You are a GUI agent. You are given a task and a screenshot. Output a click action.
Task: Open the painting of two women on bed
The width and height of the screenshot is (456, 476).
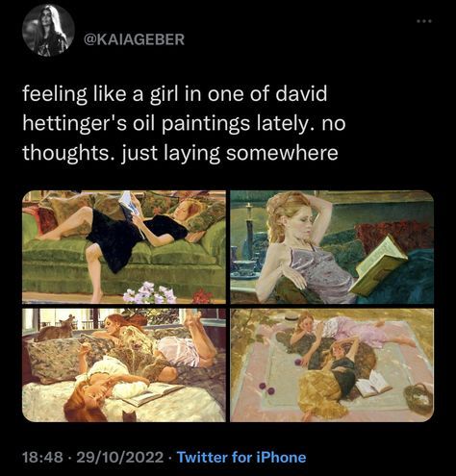click(x=124, y=365)
